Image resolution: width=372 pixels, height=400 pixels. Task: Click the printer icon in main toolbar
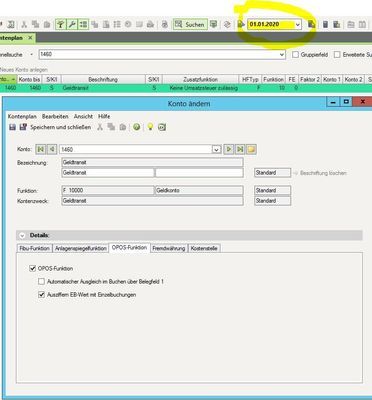150,24
